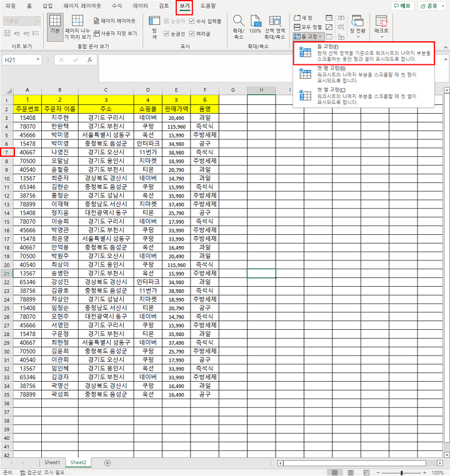The width and height of the screenshot is (450, 476).
Task: Open the 파일 tab
Action: [11, 6]
